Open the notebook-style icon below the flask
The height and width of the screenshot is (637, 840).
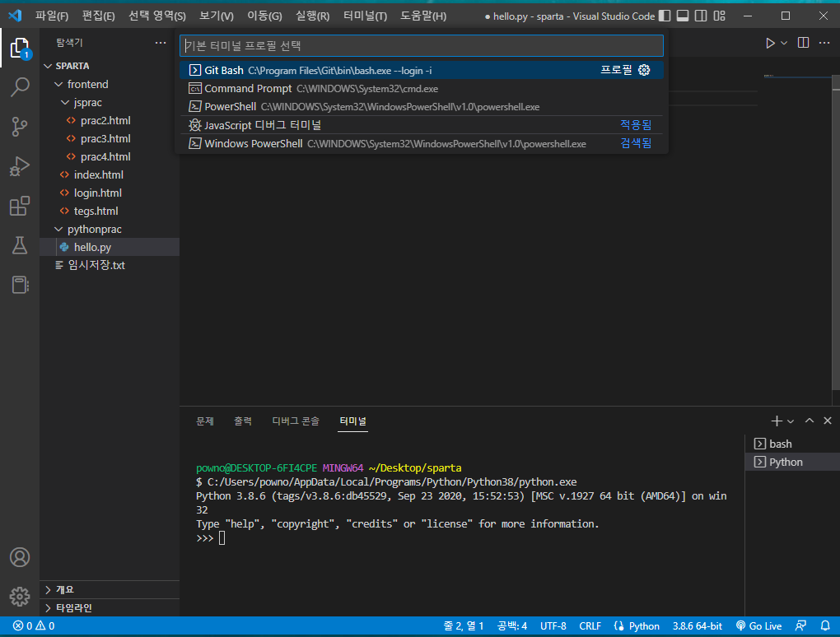[x=20, y=285]
